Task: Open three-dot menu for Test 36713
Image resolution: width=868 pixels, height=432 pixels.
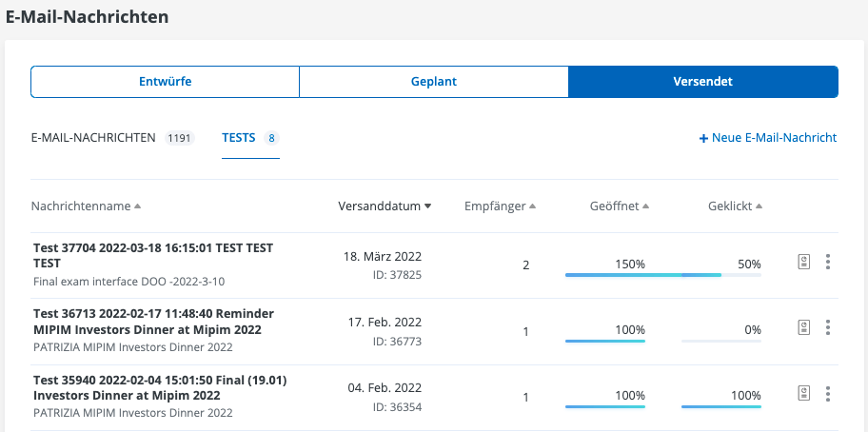Action: (828, 327)
